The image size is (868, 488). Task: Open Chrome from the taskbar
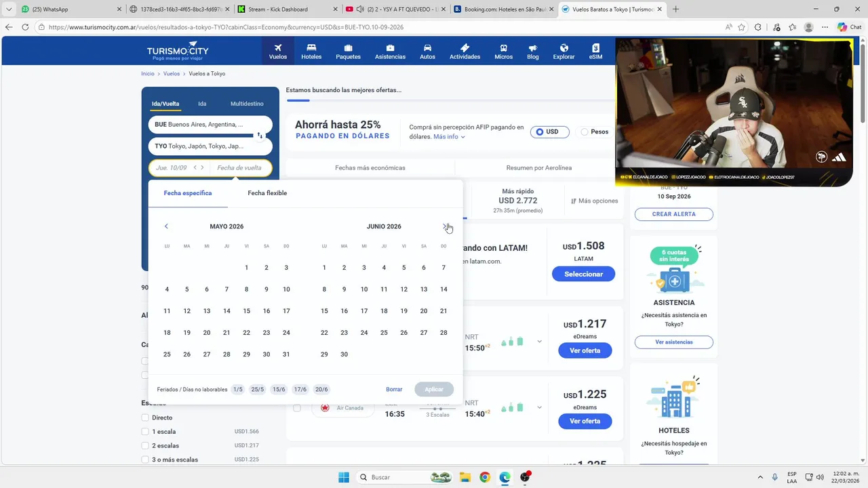coord(484,477)
